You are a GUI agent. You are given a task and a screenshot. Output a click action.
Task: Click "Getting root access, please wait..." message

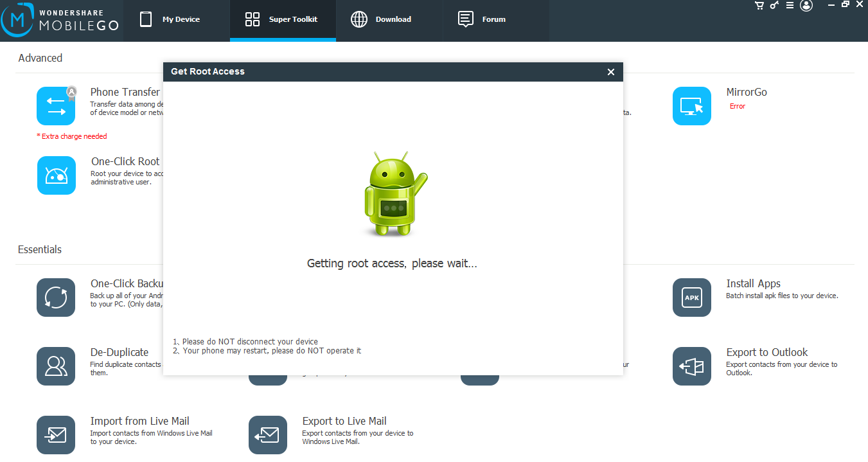(392, 263)
